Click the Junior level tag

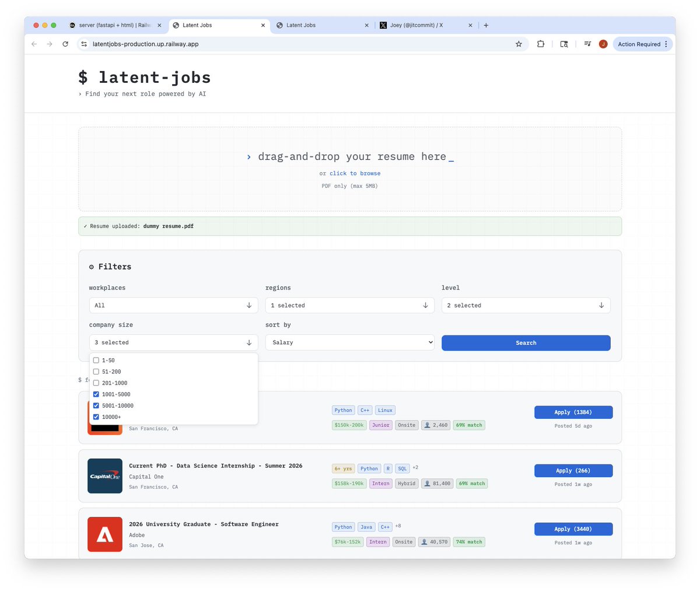click(x=381, y=425)
